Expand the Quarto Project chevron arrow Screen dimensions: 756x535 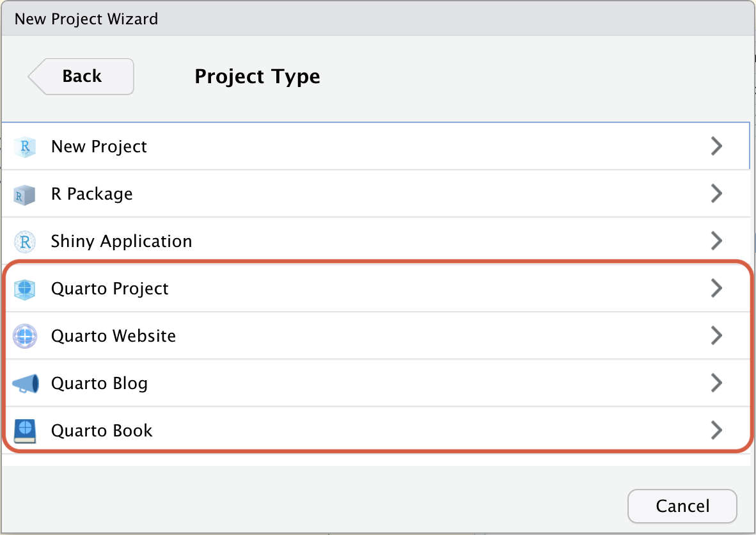click(x=716, y=289)
